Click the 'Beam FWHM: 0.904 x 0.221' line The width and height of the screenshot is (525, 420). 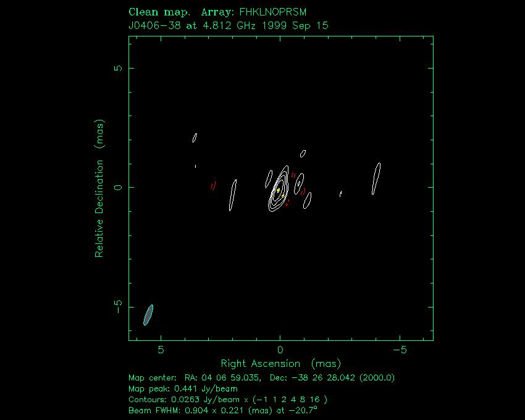coord(222,410)
